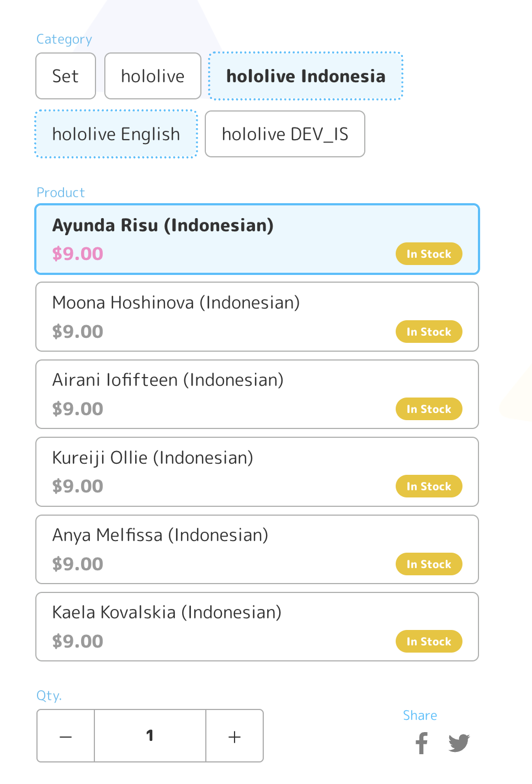The image size is (532, 784).
Task: Choose the hololive Indonesia category
Action: pos(306,76)
